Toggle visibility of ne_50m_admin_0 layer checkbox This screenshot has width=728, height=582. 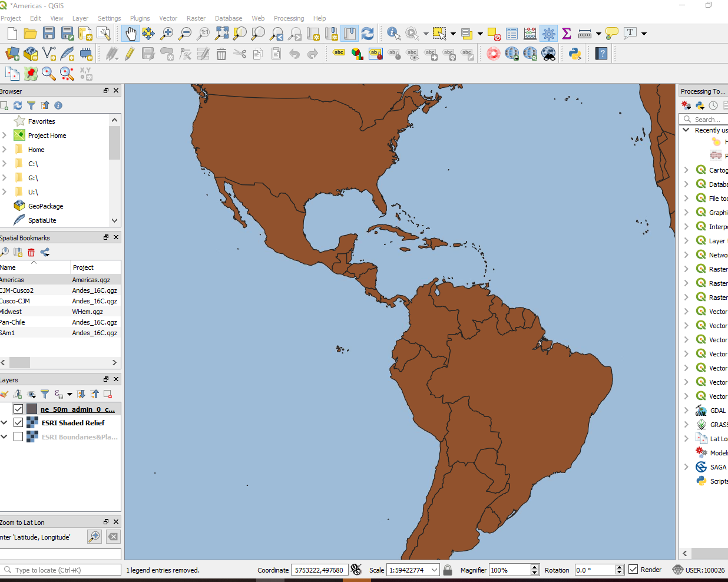[18, 409]
